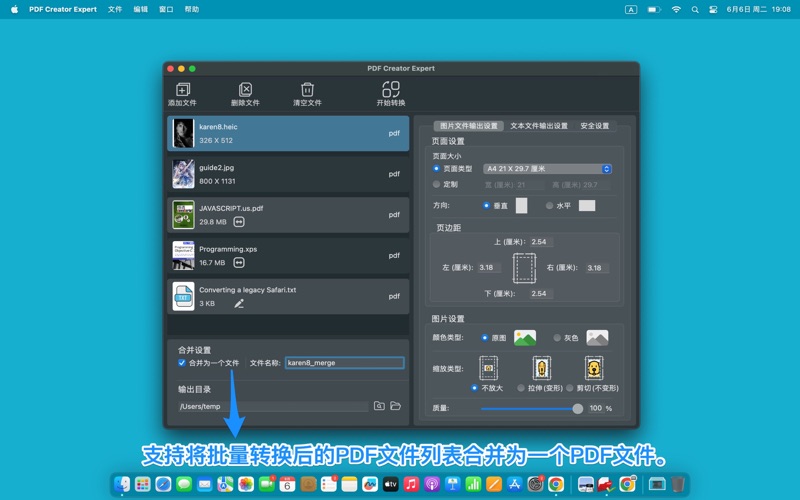Viewport: 800px width, 500px height.
Task: Open the 文件 menu in the menu bar
Action: point(115,9)
